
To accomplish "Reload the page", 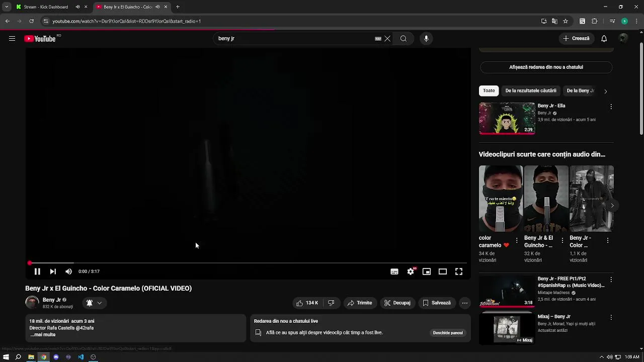I will tap(31, 21).
